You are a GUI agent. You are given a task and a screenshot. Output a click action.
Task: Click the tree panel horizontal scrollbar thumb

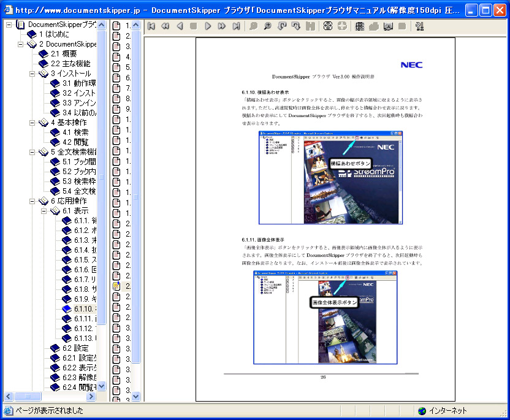28,396
